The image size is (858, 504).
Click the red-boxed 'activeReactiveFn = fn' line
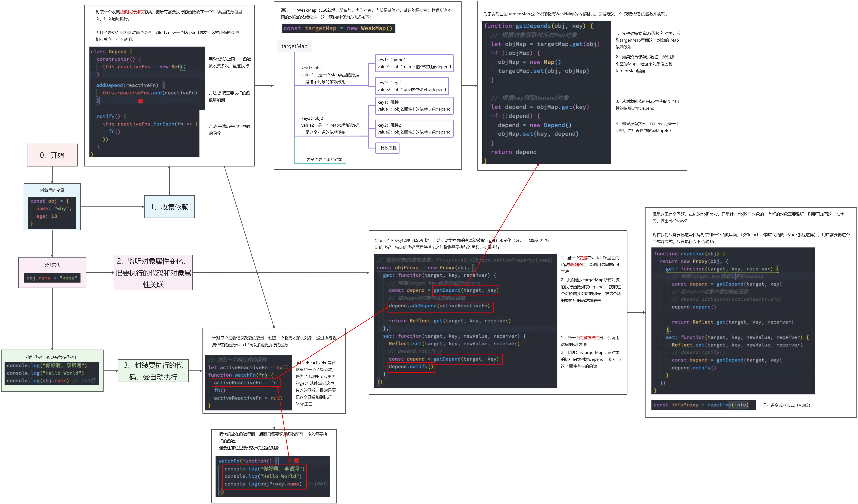(246, 383)
